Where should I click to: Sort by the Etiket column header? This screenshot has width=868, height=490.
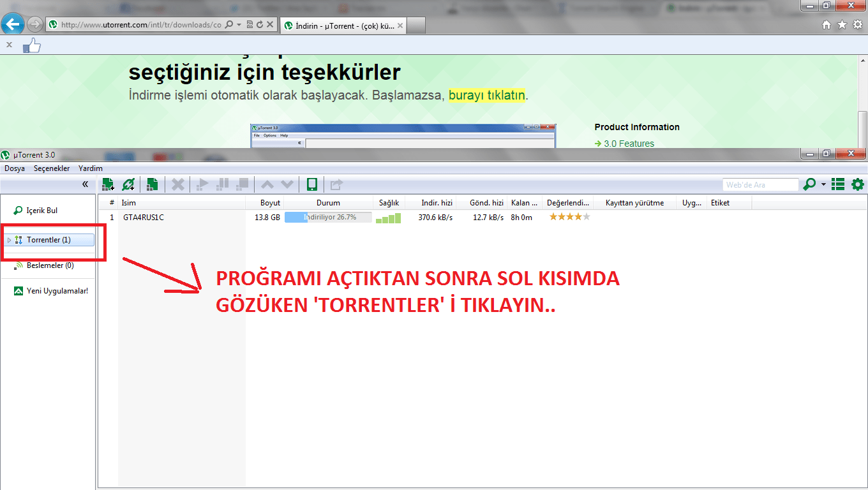pos(729,203)
